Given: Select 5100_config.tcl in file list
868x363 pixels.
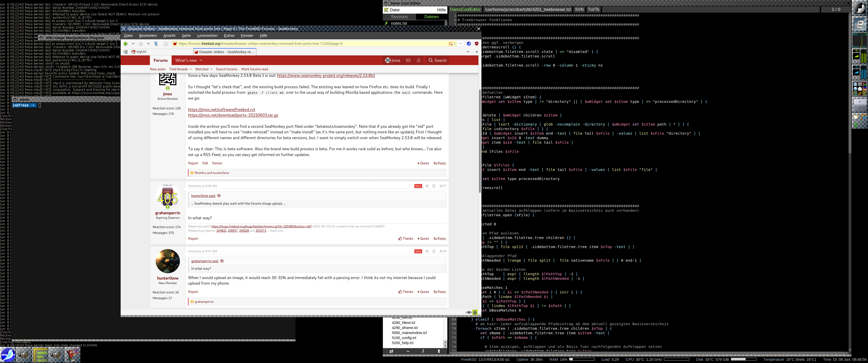Looking at the screenshot, I should pos(404,338).
